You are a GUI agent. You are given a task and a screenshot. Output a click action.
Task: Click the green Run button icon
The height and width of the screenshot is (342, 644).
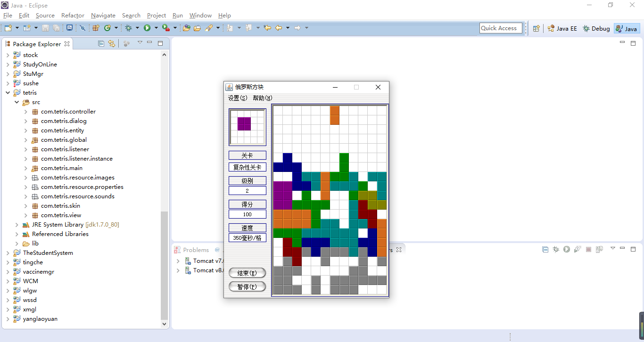point(147,28)
